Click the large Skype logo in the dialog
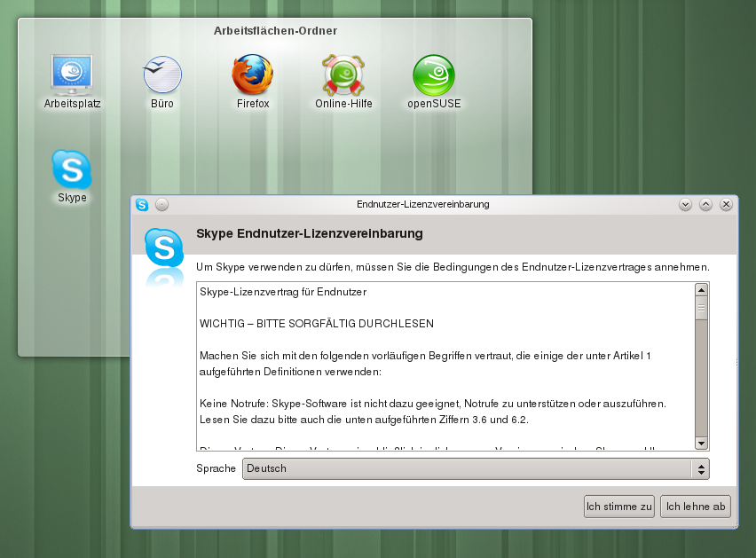 coord(164,248)
